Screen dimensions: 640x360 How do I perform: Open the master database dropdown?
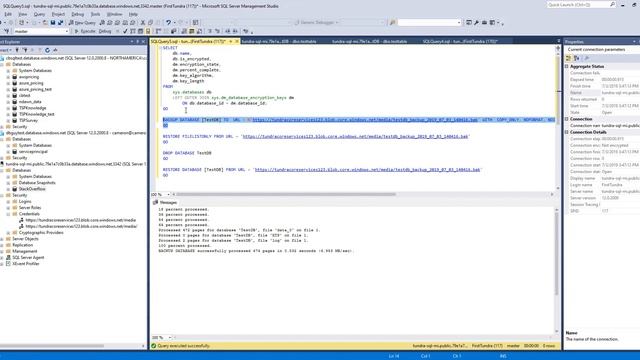(67, 31)
